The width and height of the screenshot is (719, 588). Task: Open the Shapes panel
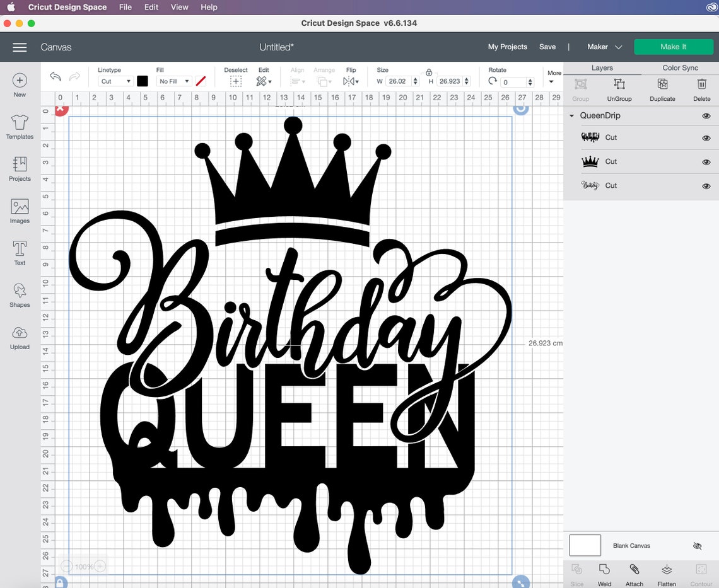(19, 295)
